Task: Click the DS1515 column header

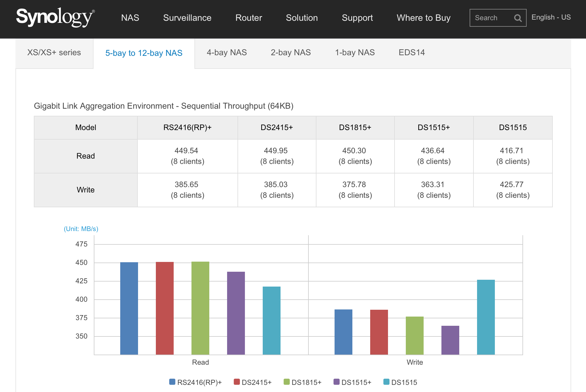Action: [x=513, y=128]
